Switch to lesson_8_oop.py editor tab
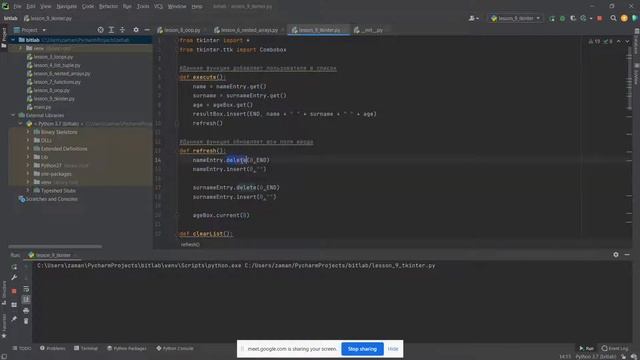Image resolution: width=640 pixels, height=360 pixels. 182,30
